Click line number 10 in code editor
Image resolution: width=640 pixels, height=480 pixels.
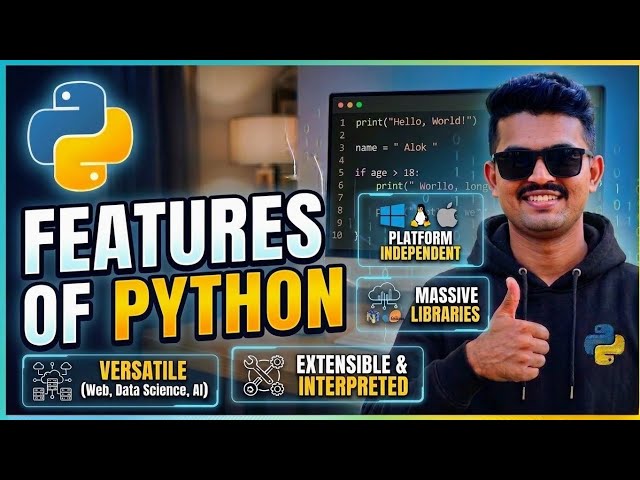(337, 235)
